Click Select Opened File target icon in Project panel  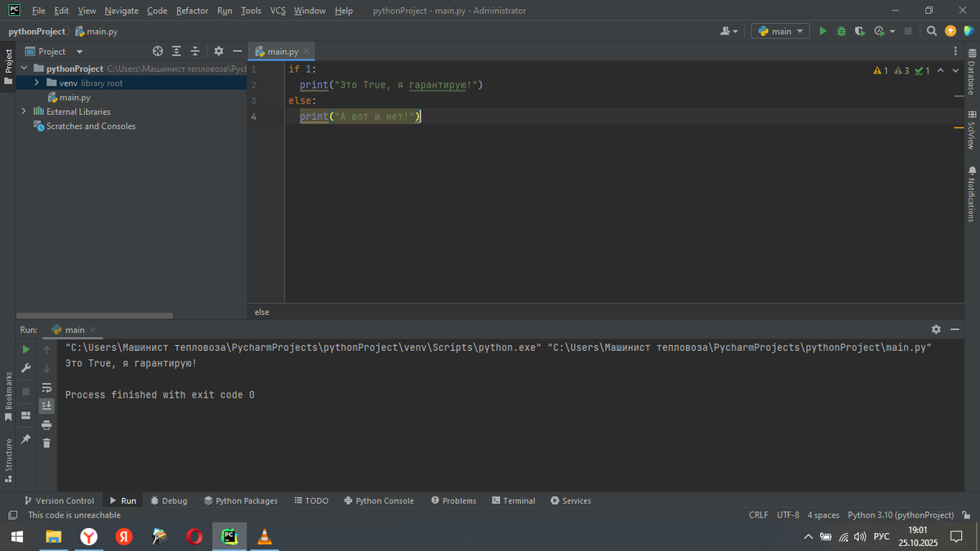[158, 51]
